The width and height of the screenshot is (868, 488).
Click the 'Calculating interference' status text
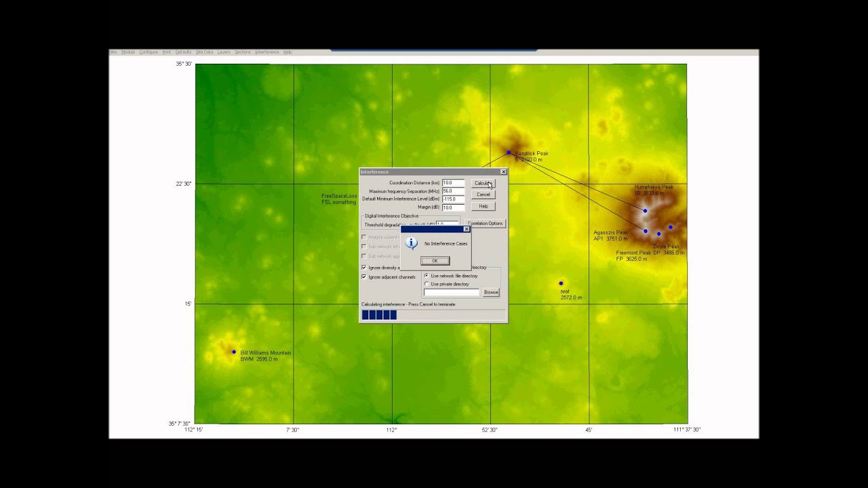click(408, 304)
